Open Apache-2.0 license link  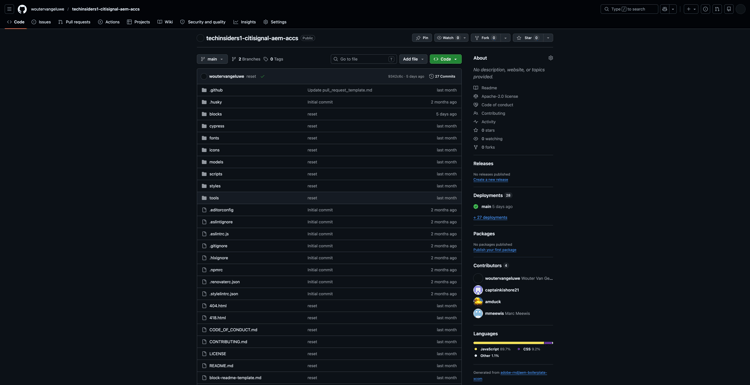[496, 96]
